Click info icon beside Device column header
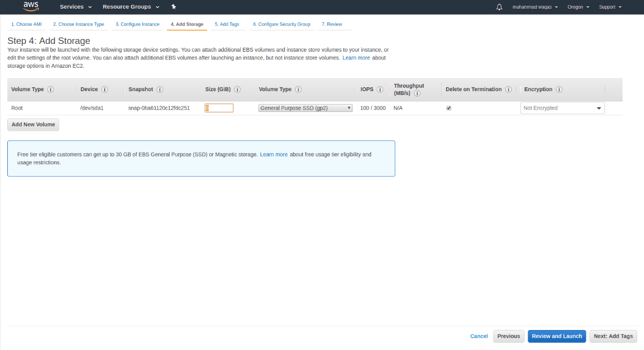 point(105,90)
